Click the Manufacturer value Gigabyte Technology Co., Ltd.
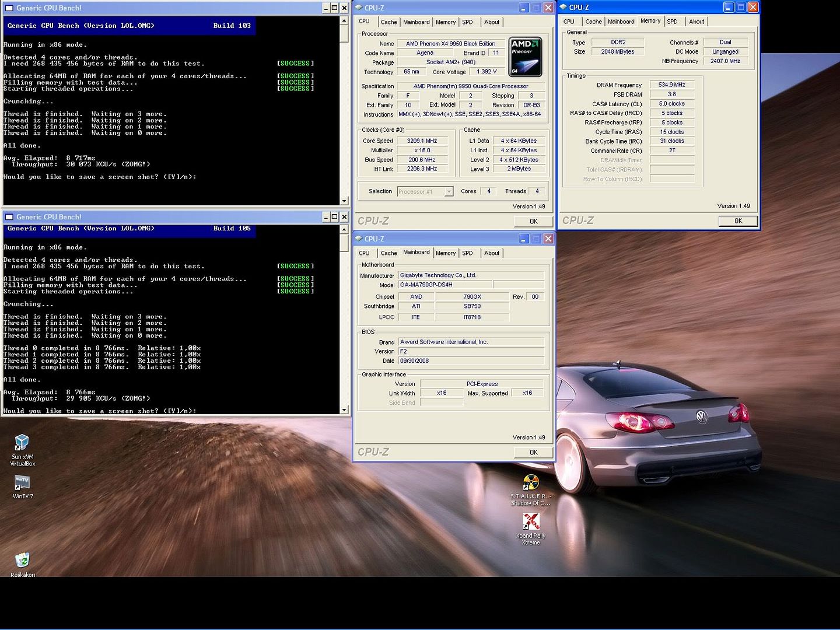Image resolution: width=840 pixels, height=630 pixels. tap(471, 275)
